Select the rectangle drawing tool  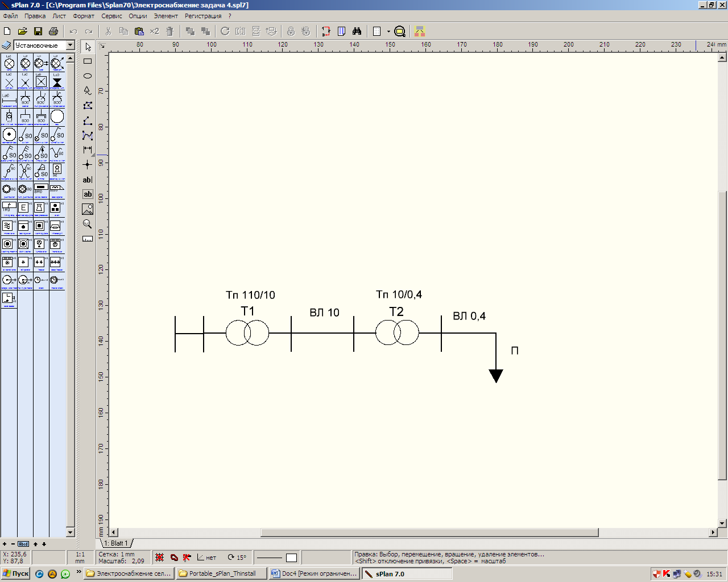point(88,61)
